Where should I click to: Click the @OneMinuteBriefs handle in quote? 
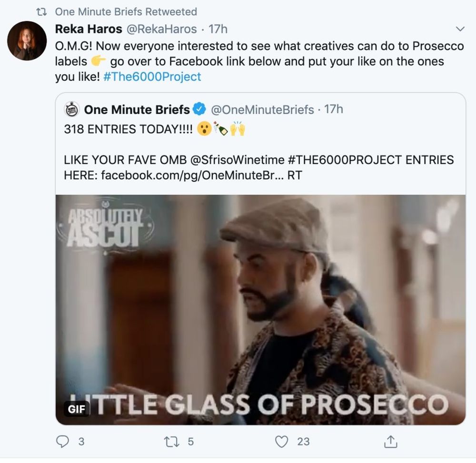pyautogui.click(x=262, y=109)
